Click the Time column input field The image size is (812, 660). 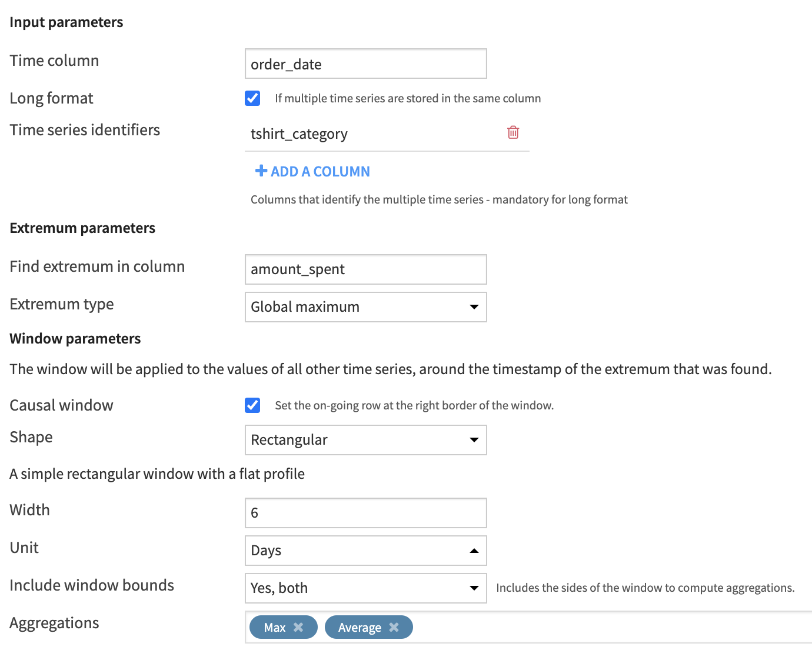(x=365, y=64)
